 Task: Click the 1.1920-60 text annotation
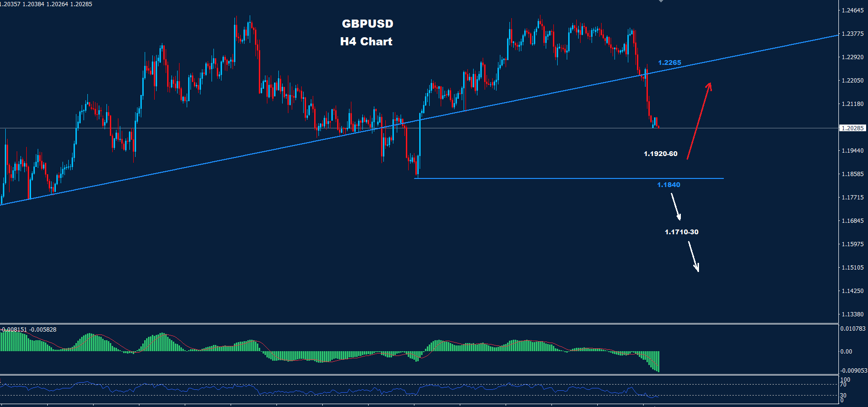coord(660,154)
